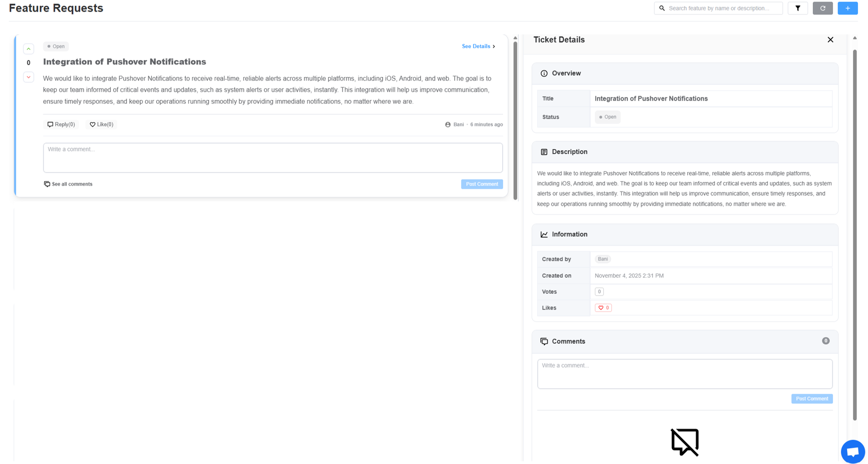Click the red heart Likes badge
This screenshot has height=464, width=868.
[x=603, y=308]
